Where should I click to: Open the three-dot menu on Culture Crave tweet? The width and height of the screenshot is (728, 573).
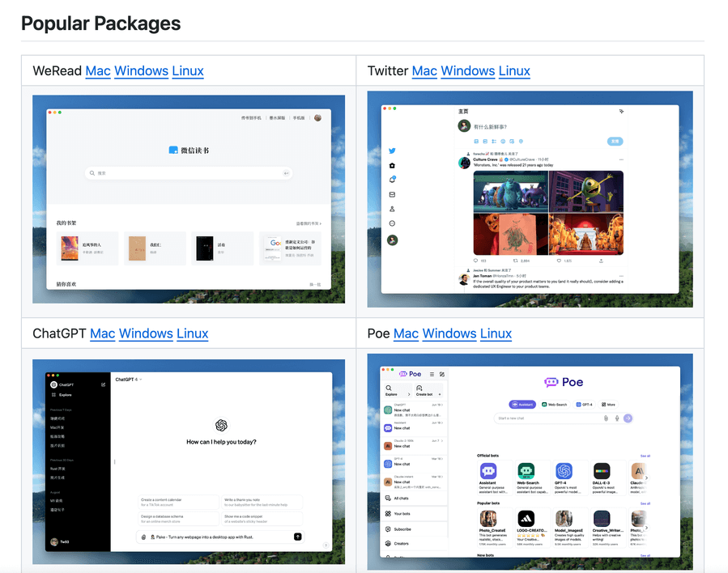(621, 159)
